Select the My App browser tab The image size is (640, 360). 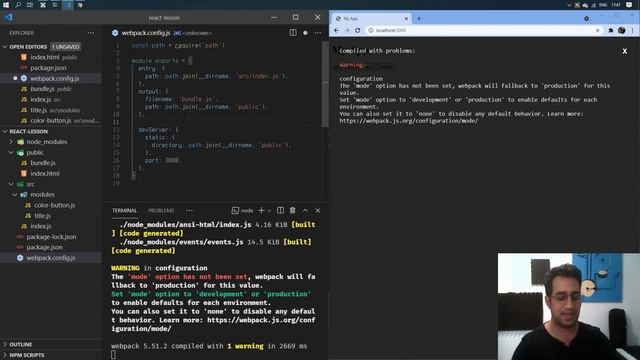pyautogui.click(x=371, y=18)
